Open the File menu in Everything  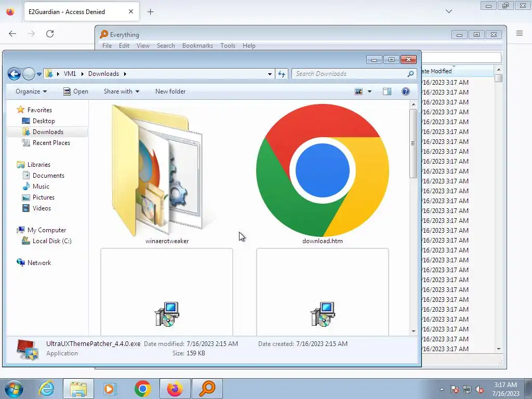[107, 46]
